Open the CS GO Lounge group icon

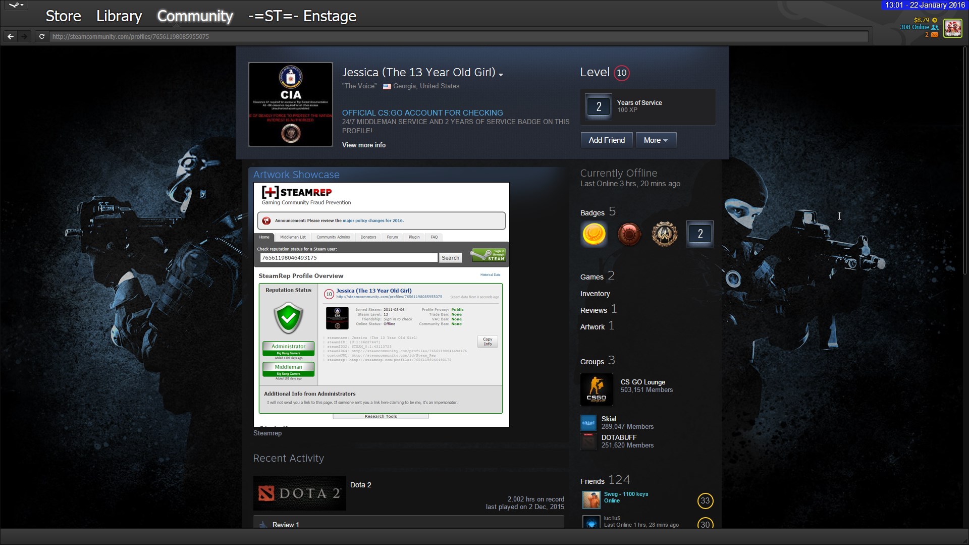[x=597, y=389]
